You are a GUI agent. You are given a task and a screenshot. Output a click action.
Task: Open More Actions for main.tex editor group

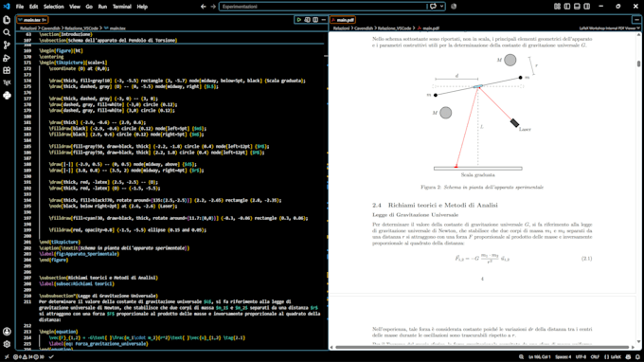[324, 20]
